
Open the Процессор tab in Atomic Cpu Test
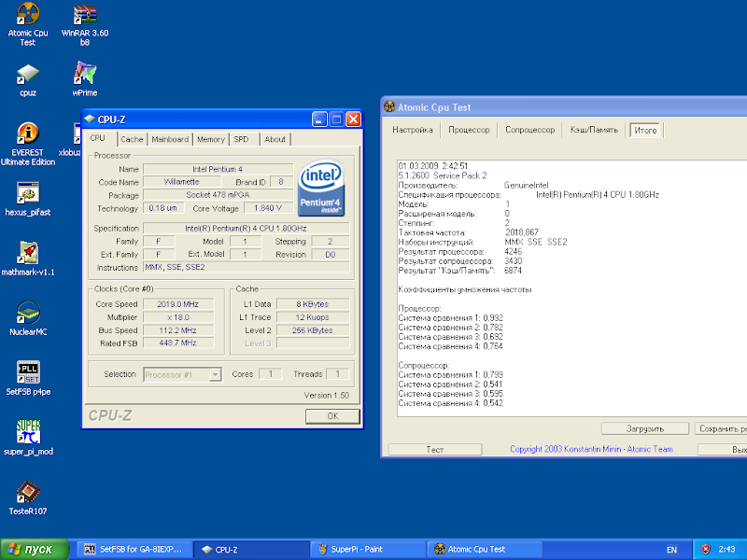pos(469,130)
